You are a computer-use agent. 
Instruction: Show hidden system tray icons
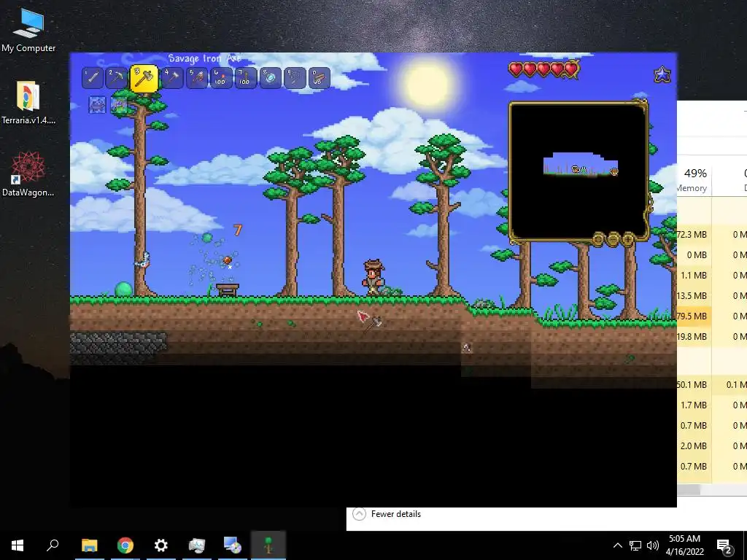click(x=617, y=545)
